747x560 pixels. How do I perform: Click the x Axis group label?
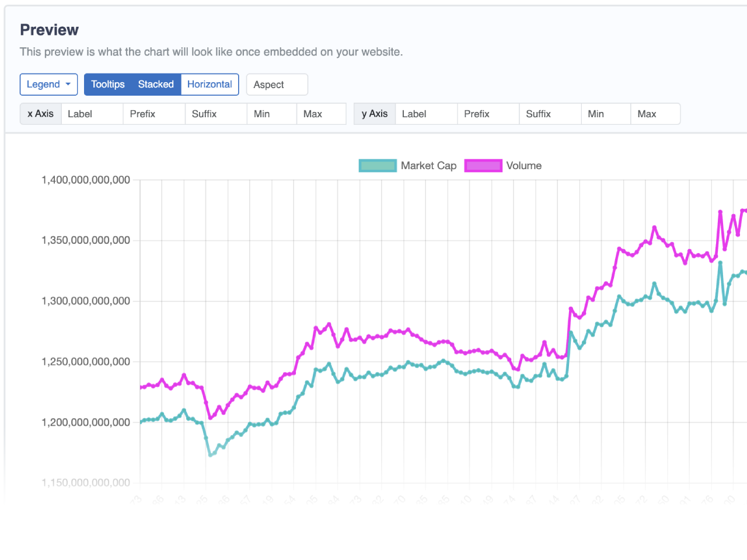(40, 114)
